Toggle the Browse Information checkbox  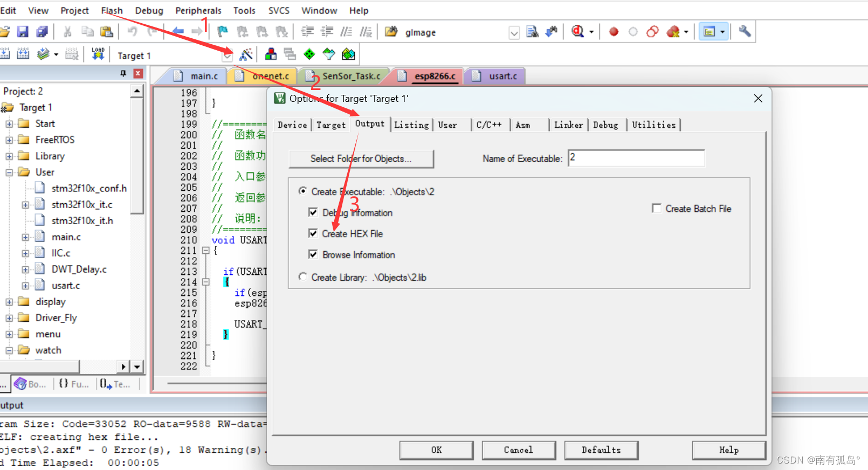click(x=313, y=254)
